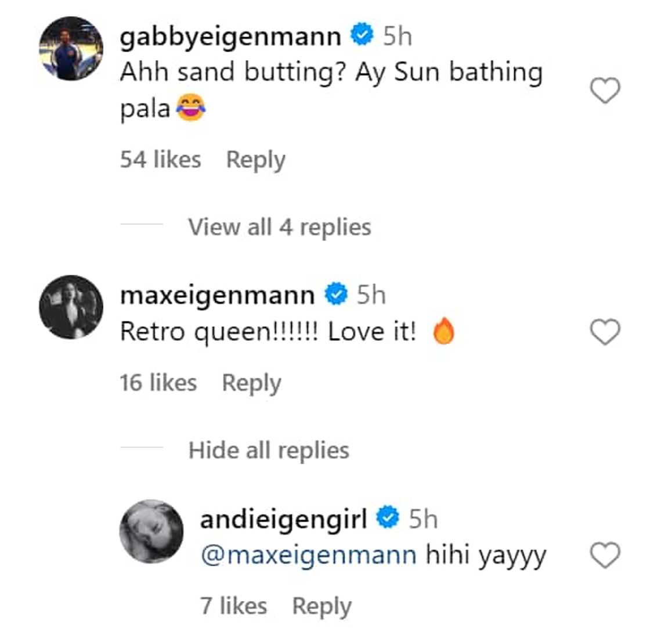This screenshot has height=644, width=650.
Task: Collapse replies using Hide all replies
Action: tap(268, 449)
